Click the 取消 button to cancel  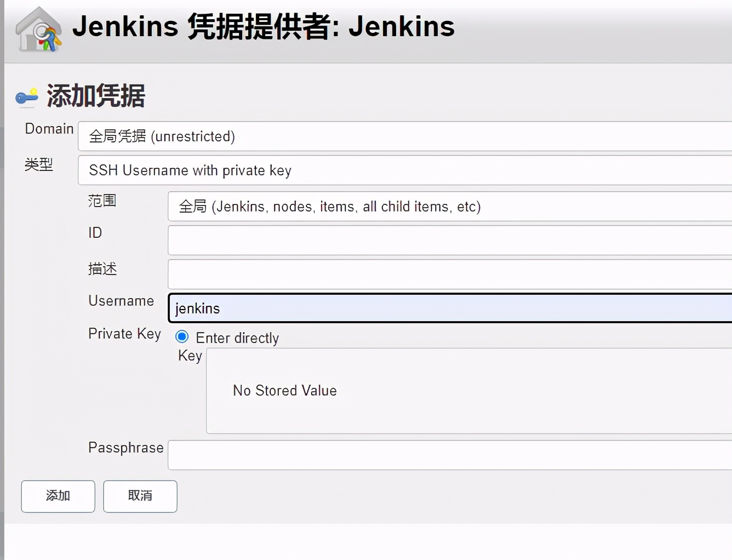tap(140, 496)
